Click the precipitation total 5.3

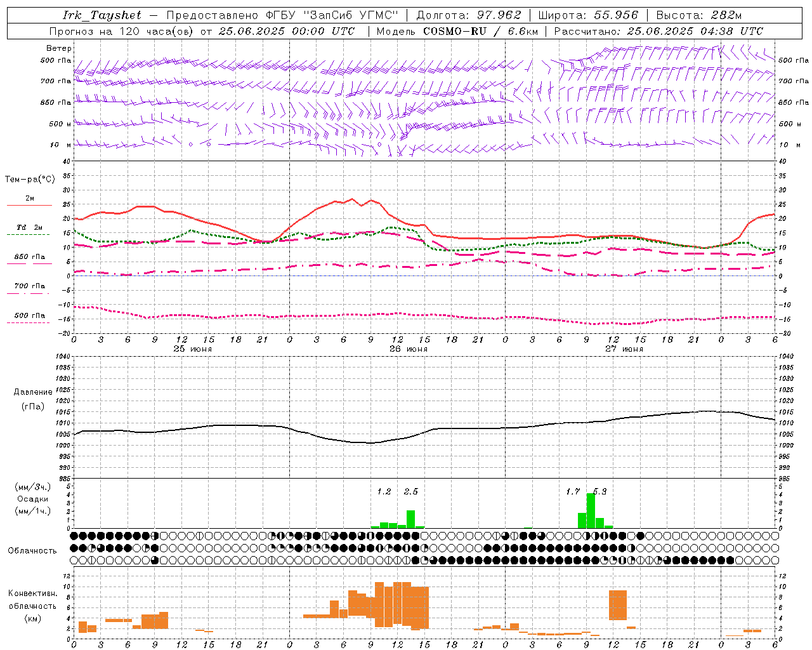pyautogui.click(x=600, y=492)
